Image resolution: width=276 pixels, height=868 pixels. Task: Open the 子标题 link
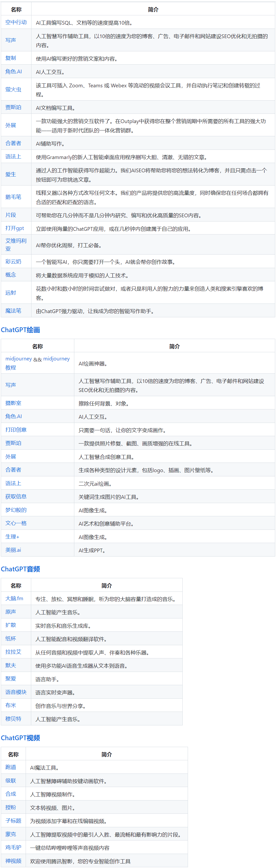point(13,820)
